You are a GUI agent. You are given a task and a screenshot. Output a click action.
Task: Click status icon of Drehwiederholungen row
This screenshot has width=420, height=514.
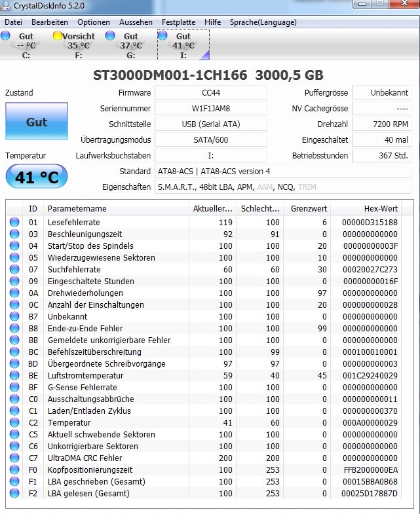(x=14, y=293)
